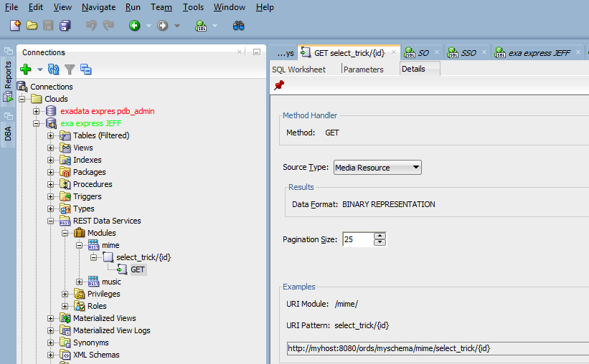Expand the music module node
The image size is (589, 364).
pos(79,282)
